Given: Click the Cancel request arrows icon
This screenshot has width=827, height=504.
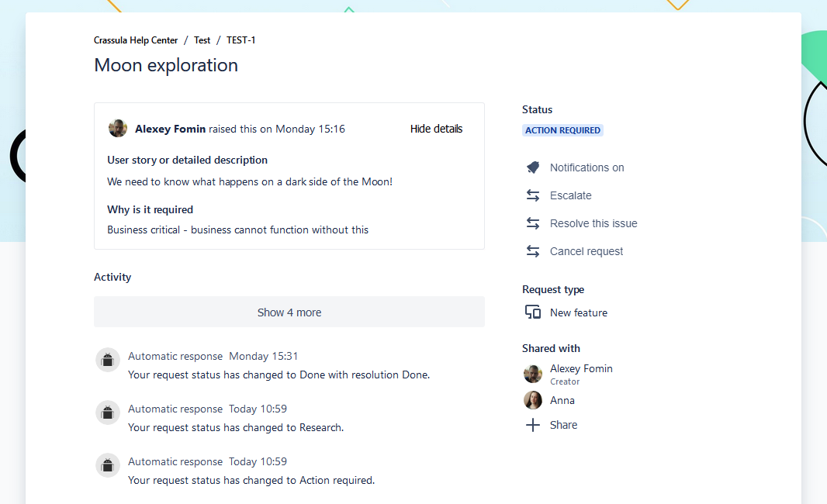Looking at the screenshot, I should coord(533,251).
